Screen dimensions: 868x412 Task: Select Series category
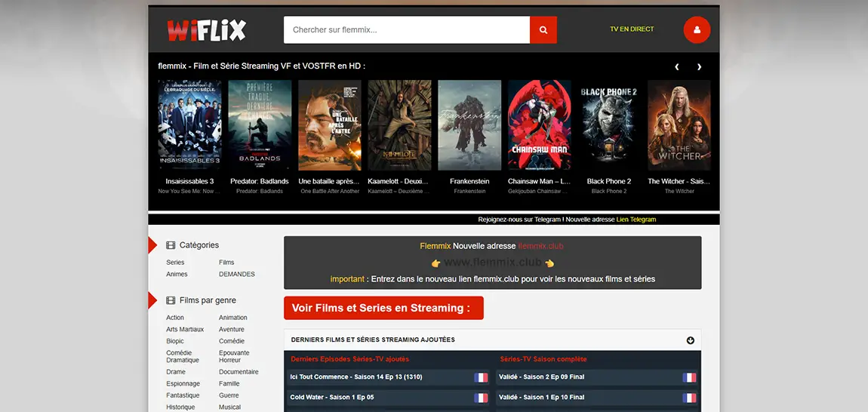click(175, 263)
